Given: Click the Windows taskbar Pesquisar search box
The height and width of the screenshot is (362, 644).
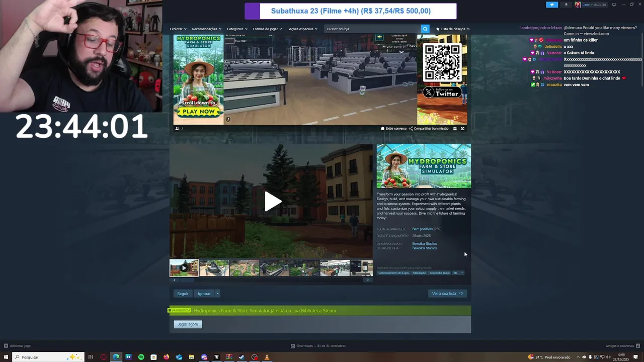Looking at the screenshot, I should click(48, 357).
